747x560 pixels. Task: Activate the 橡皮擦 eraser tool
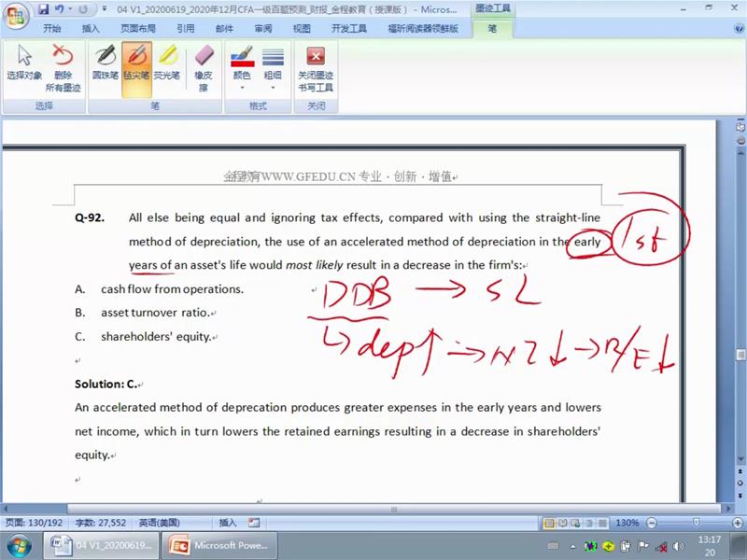click(x=203, y=67)
